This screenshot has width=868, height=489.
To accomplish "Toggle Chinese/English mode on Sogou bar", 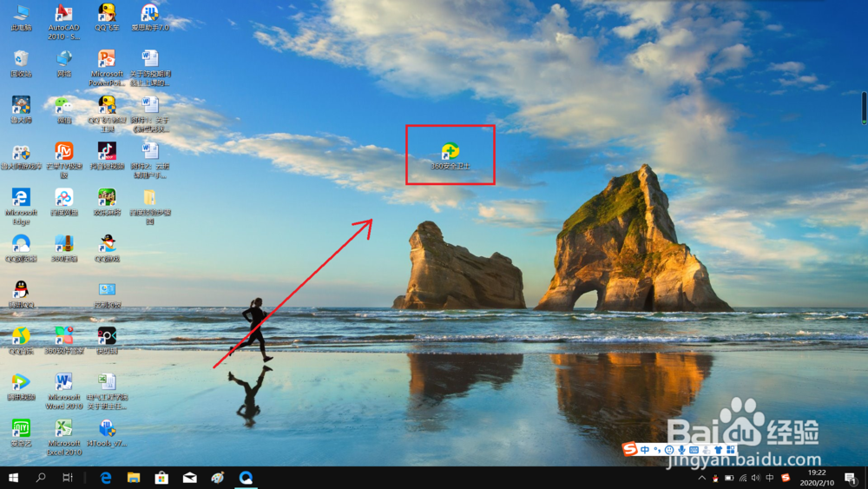I will 645,450.
